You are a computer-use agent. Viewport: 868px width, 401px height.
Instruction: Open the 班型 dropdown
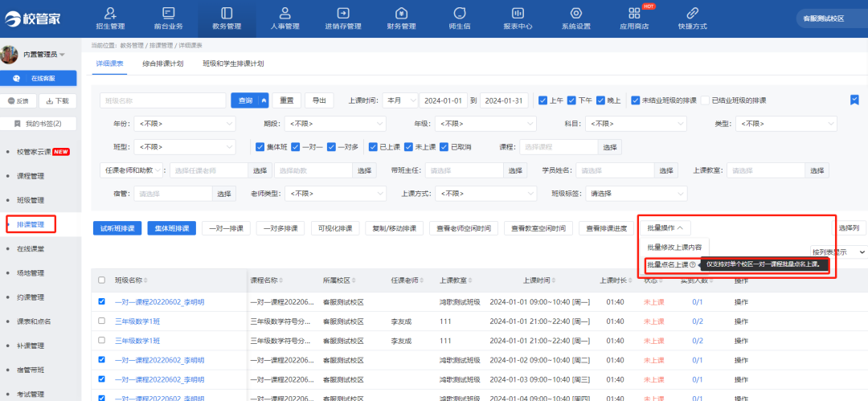(x=185, y=147)
